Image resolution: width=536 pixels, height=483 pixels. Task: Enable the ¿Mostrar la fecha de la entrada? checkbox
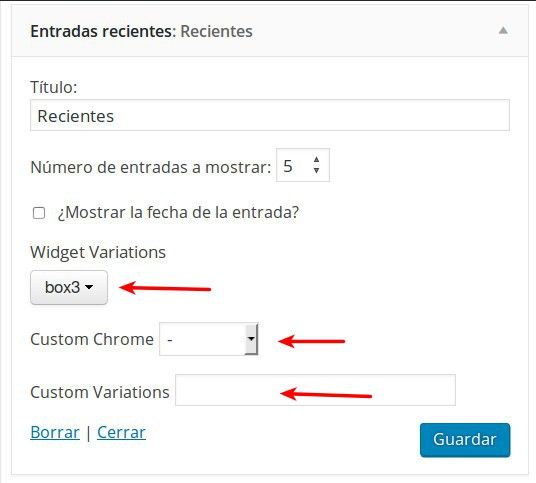pyautogui.click(x=39, y=213)
